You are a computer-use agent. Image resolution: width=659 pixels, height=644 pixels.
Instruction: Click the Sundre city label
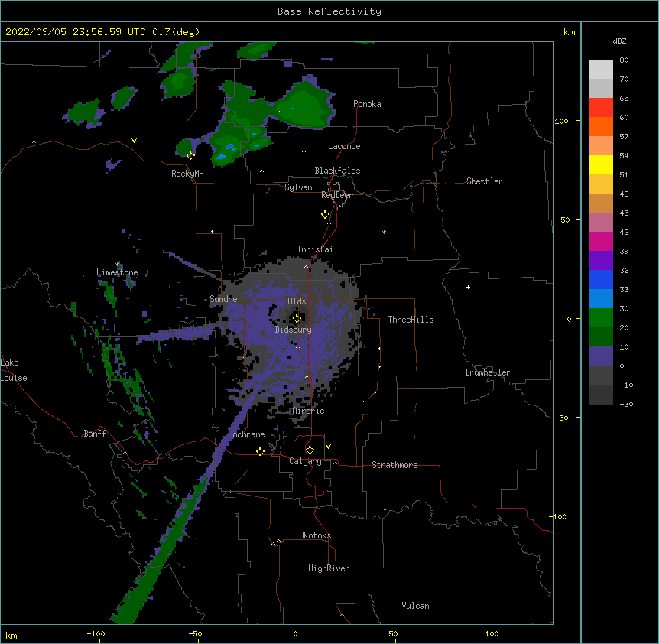click(223, 299)
